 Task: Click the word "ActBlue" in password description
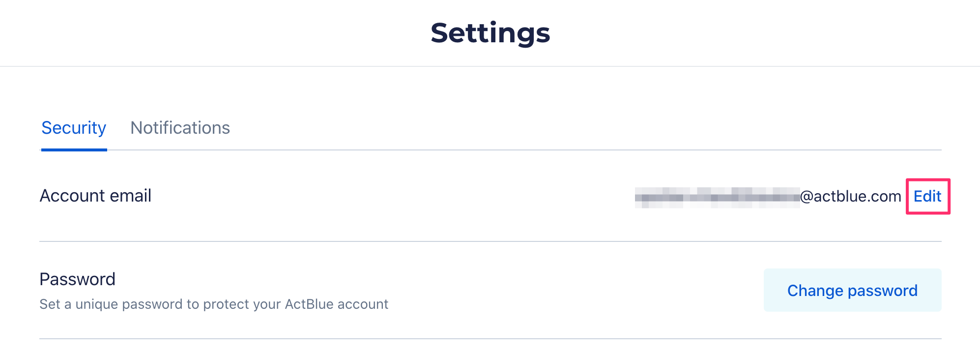click(309, 304)
